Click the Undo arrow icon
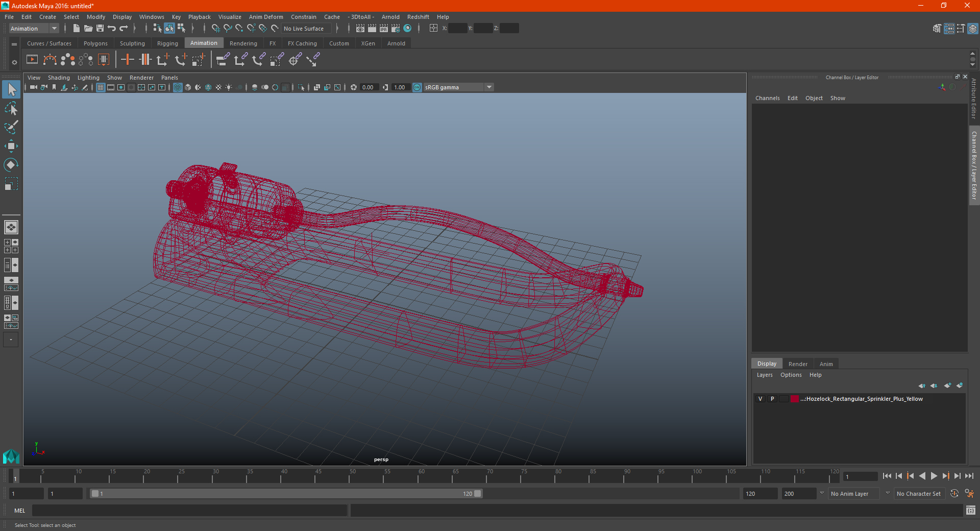This screenshot has height=531, width=980. 112,29
